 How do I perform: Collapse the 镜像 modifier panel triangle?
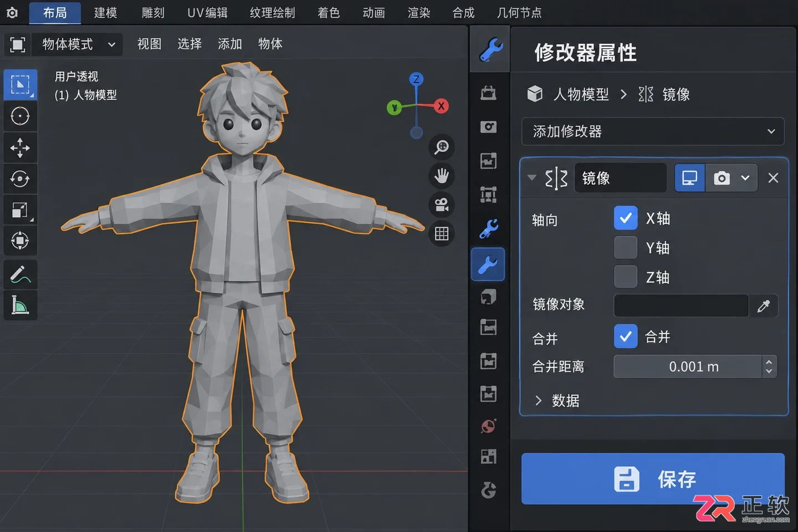point(532,178)
